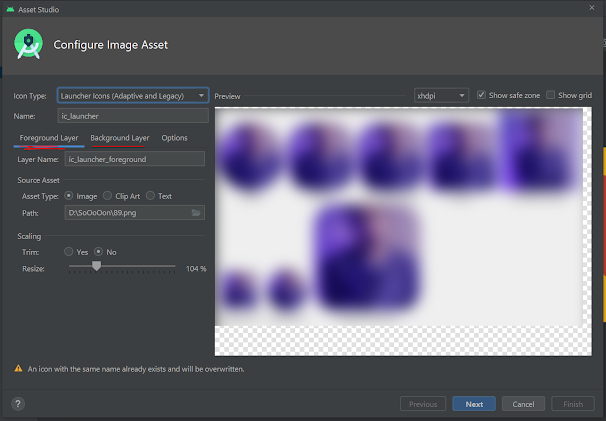This screenshot has height=421, width=606.
Task: Click the Android icon in the title bar
Action: [11, 8]
